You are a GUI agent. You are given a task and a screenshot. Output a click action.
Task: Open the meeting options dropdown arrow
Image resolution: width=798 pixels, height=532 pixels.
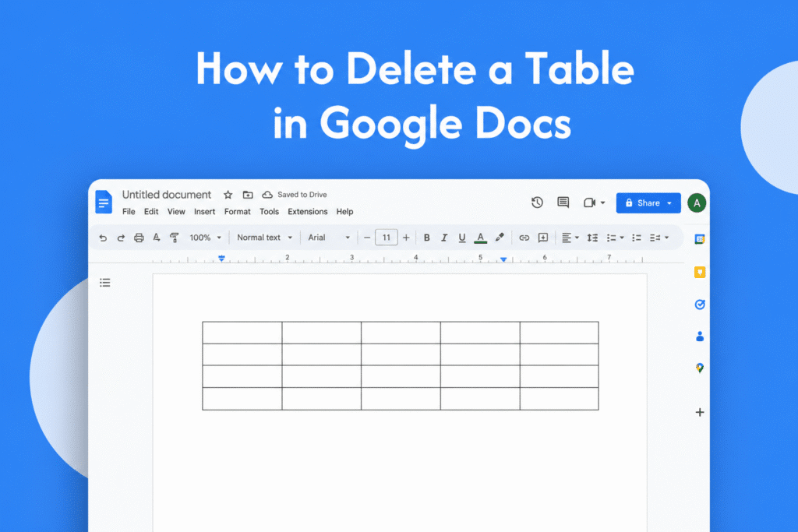(603, 203)
